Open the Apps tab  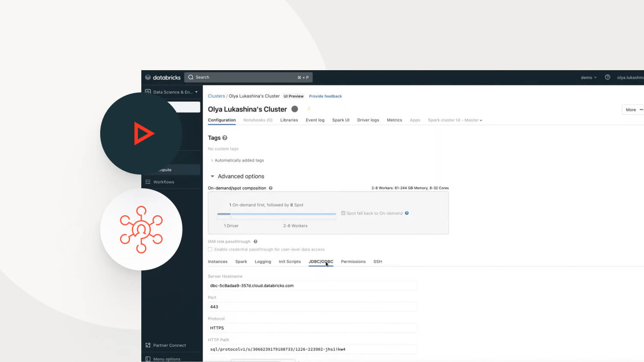click(x=415, y=120)
